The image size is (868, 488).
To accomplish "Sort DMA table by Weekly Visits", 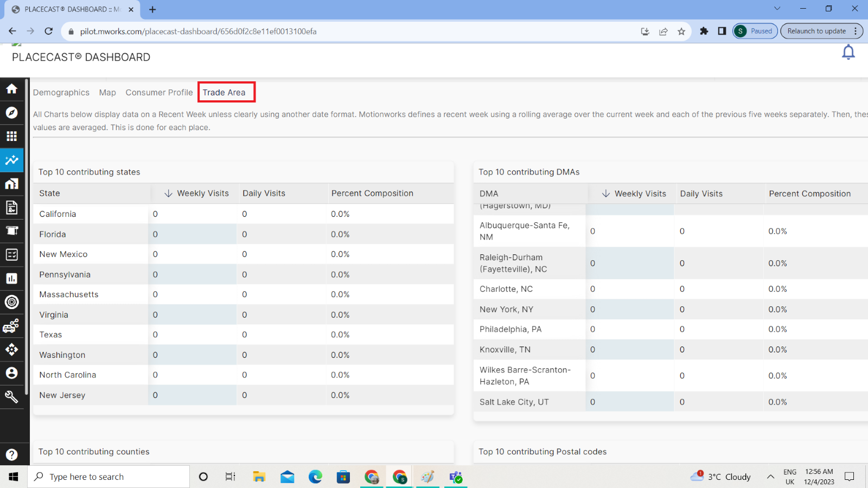I will tap(634, 194).
